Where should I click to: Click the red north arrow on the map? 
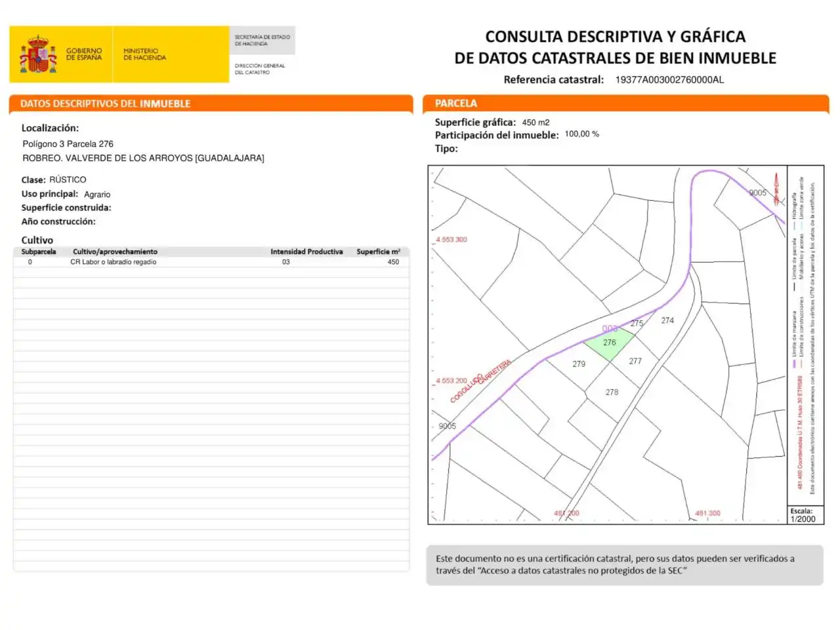point(777,188)
